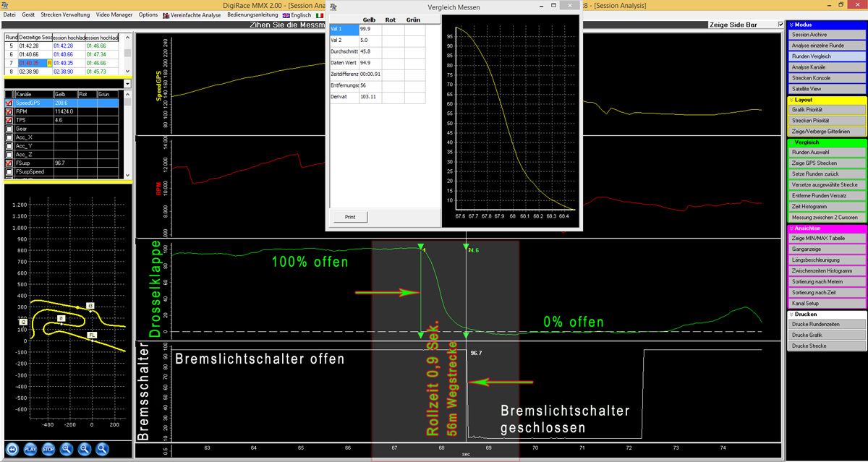868x462 pixels.
Task: Select Analyse einzelne Runde mode
Action: [x=827, y=46]
